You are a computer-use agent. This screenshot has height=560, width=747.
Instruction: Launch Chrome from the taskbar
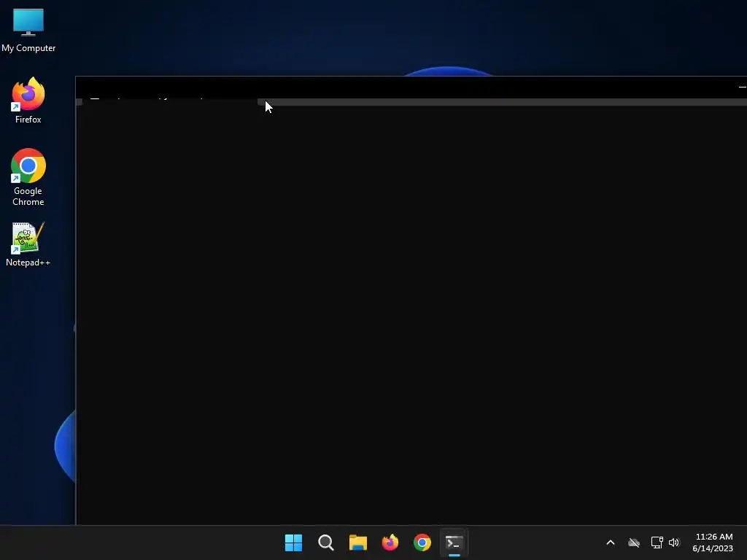pyautogui.click(x=422, y=542)
